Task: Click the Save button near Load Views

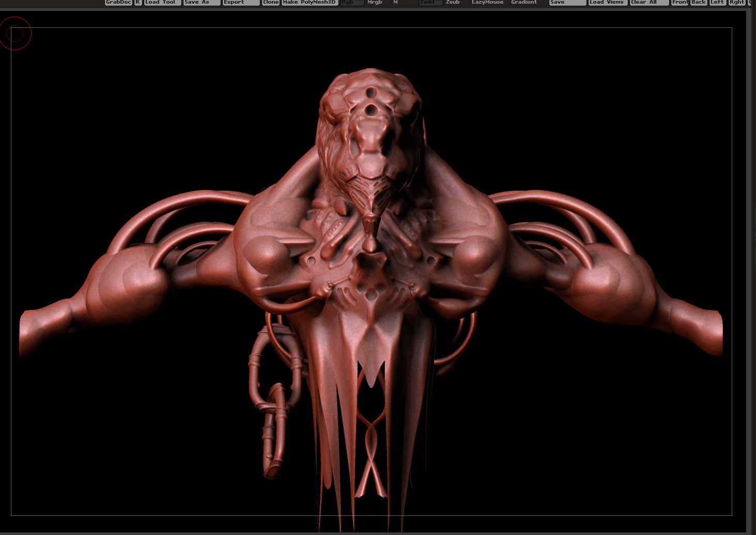Action: (x=567, y=3)
